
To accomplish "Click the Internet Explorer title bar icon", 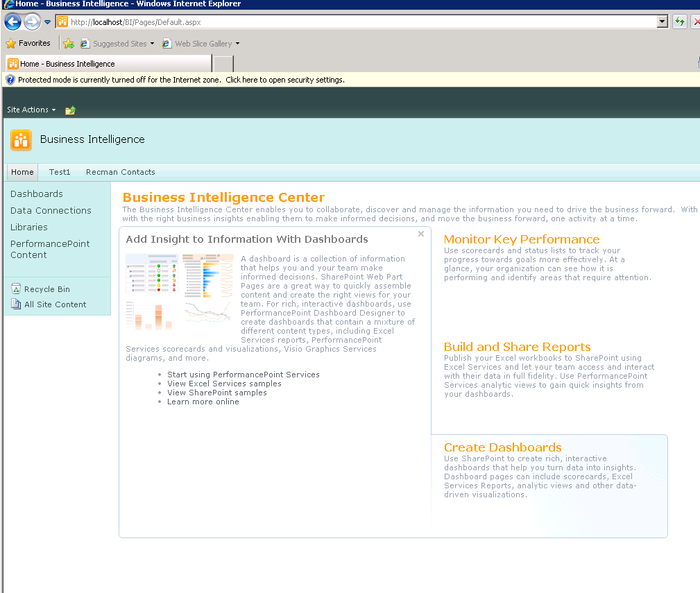I will [8, 4].
